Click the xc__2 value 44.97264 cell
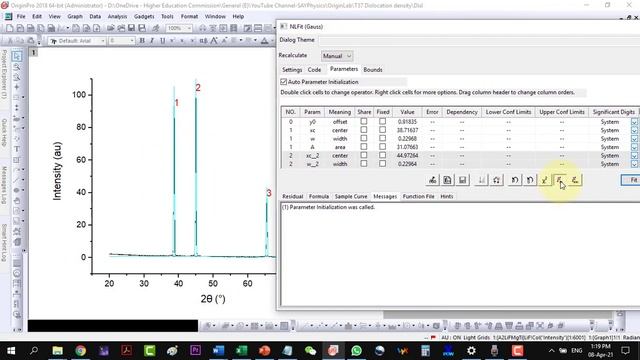This screenshot has height=360, width=640. [x=407, y=156]
